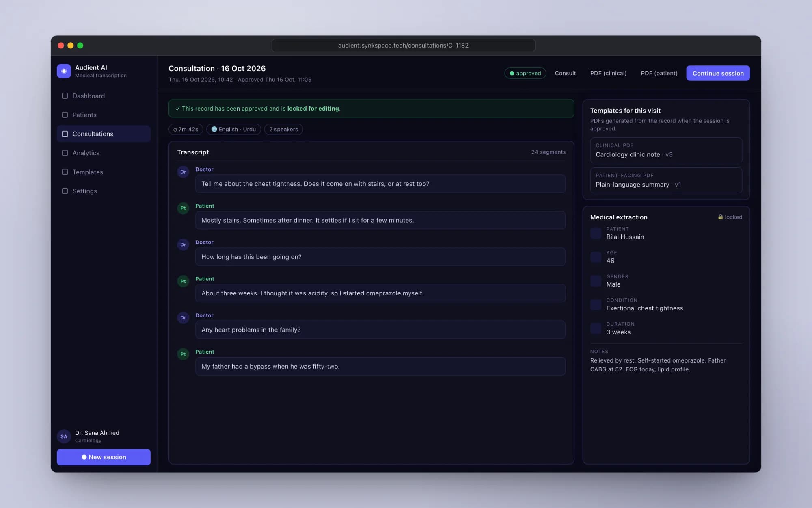Click the '24 segments' label
The width and height of the screenshot is (812, 508).
(548, 152)
